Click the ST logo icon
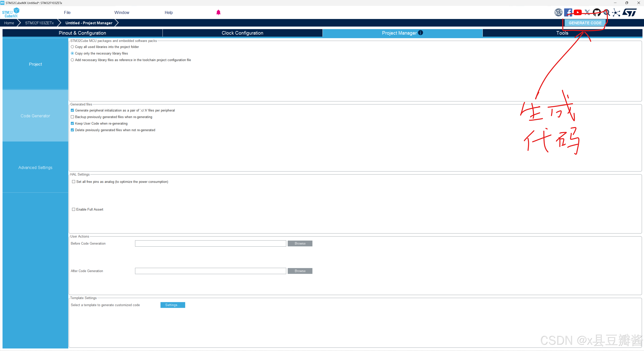 630,12
